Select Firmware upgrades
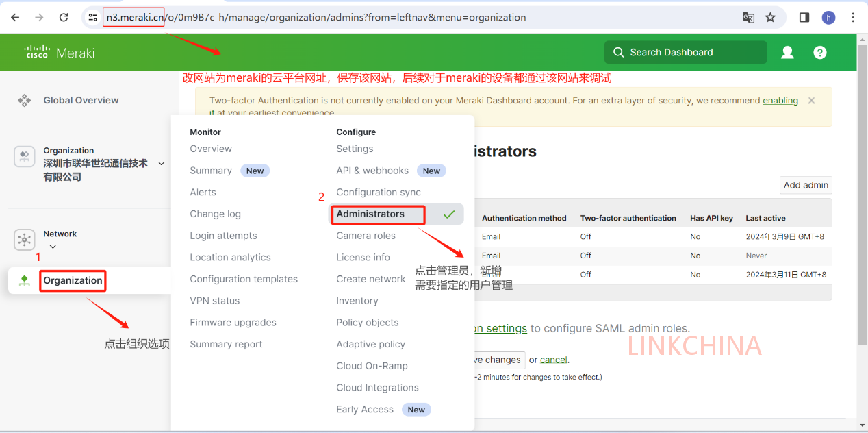The image size is (868, 433). [x=233, y=323]
